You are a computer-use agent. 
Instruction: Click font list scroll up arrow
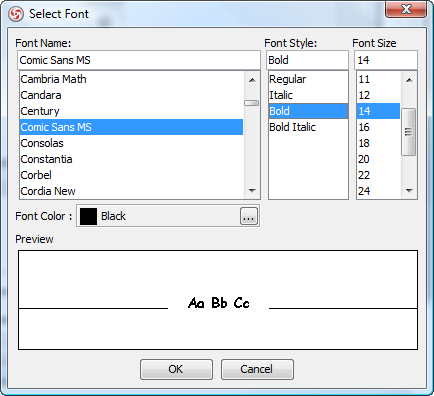click(252, 80)
